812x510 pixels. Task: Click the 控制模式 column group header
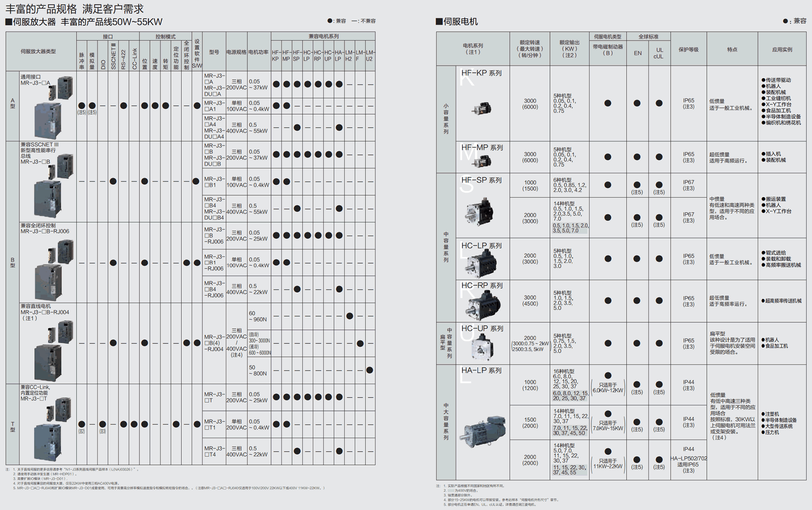(x=165, y=37)
